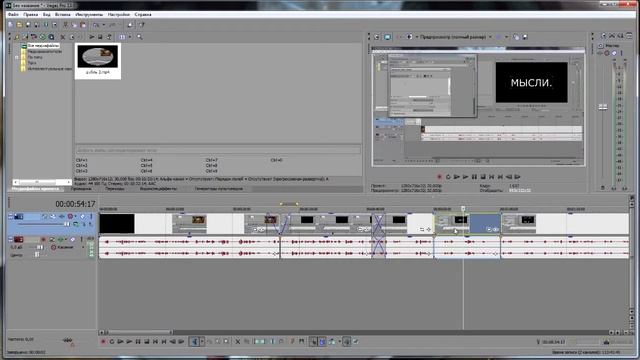
Task: Remove selected media with the X icon
Action: pyautogui.click(x=62, y=37)
